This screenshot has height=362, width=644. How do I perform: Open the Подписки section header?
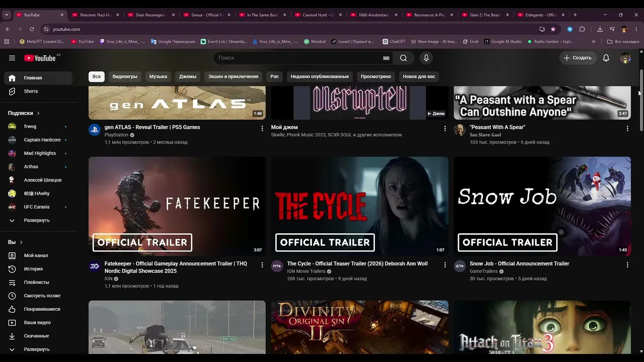pyautogui.click(x=24, y=113)
